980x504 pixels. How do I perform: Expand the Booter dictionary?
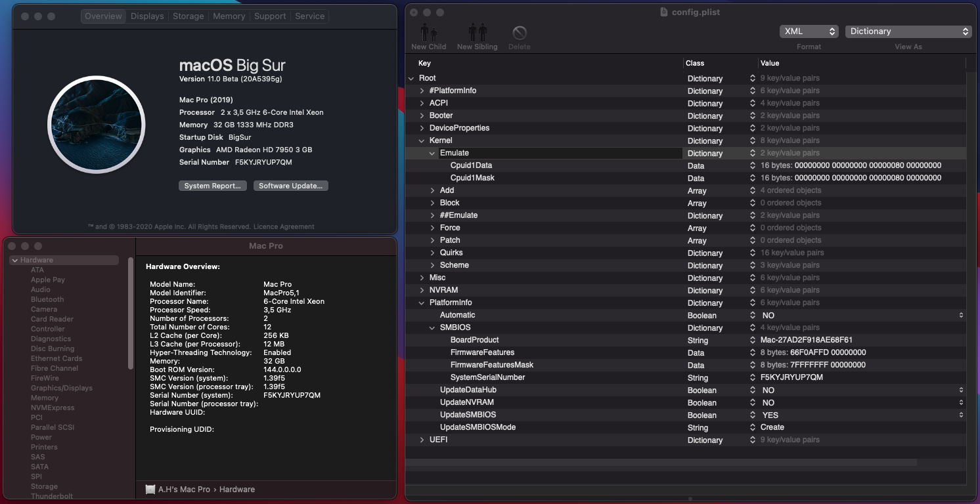tap(422, 115)
